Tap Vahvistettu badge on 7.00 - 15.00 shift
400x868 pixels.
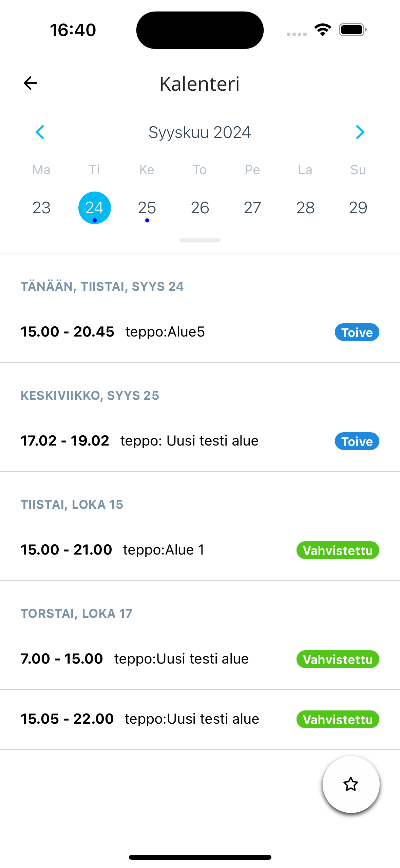point(338,659)
